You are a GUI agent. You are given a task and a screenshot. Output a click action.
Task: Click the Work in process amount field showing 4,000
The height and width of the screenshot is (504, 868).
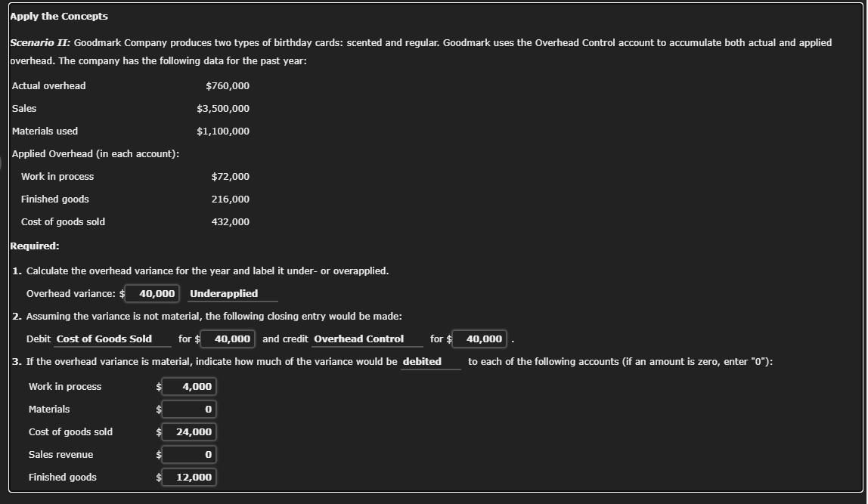point(189,386)
